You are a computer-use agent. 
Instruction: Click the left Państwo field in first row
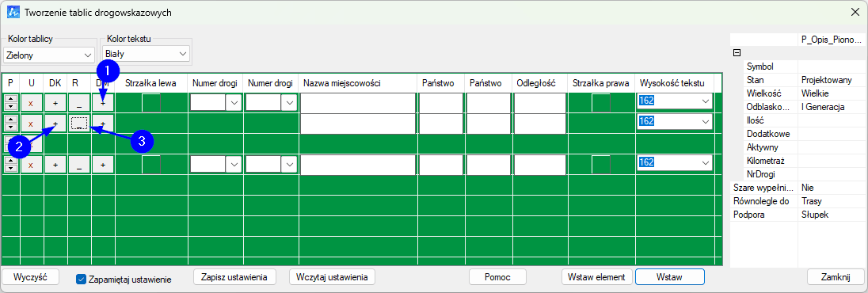pos(440,103)
